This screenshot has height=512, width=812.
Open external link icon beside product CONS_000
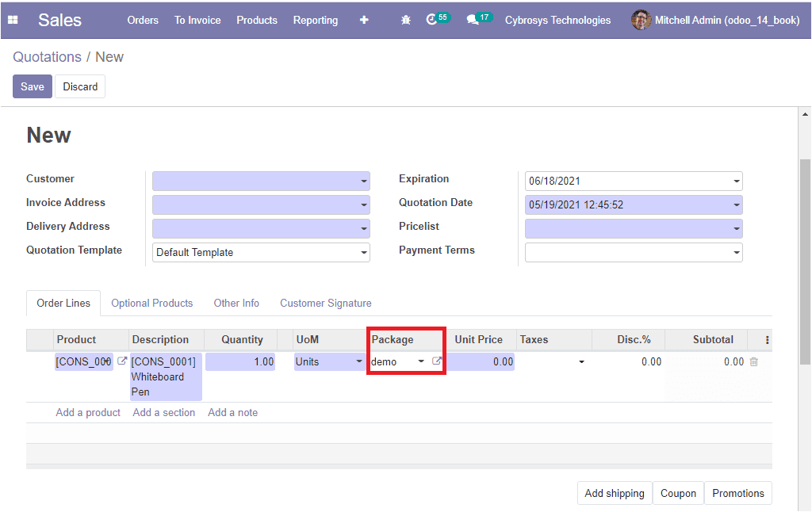121,361
